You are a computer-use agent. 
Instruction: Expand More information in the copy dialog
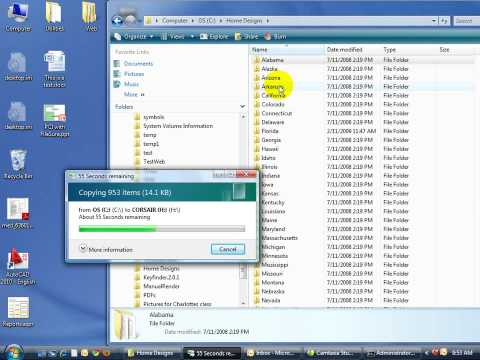pyautogui.click(x=106, y=249)
